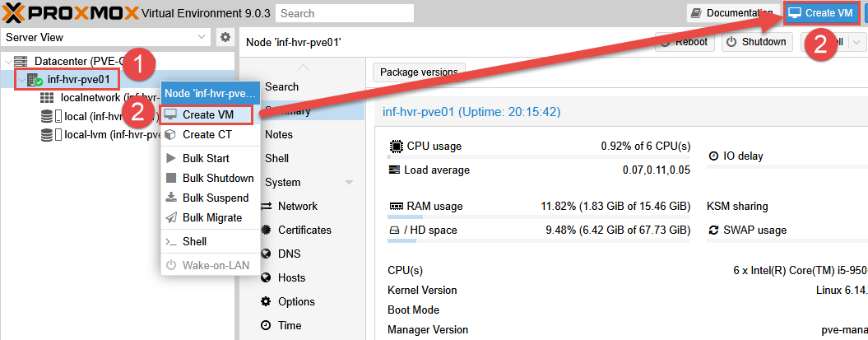Click the Package versions button

click(420, 72)
